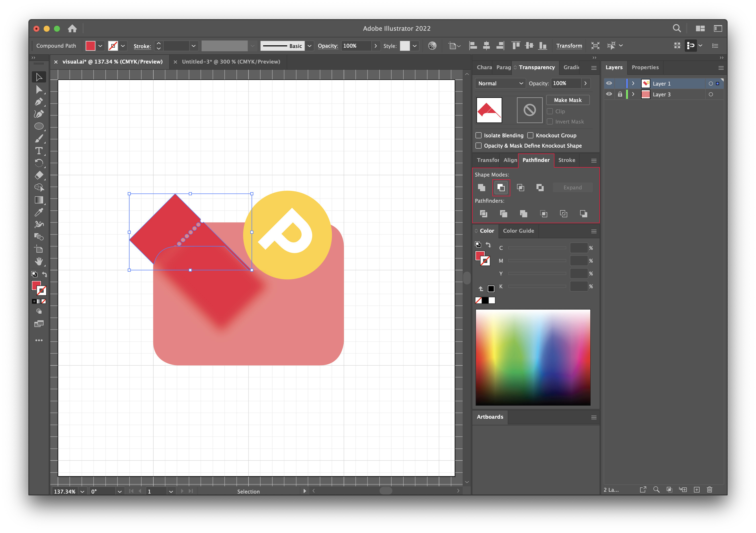
Task: Click the delete selection trash icon in Layers
Action: pyautogui.click(x=710, y=490)
